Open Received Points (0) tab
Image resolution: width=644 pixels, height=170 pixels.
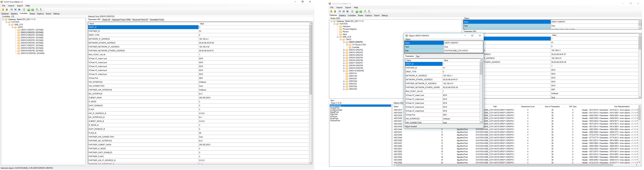pyautogui.click(x=140, y=20)
